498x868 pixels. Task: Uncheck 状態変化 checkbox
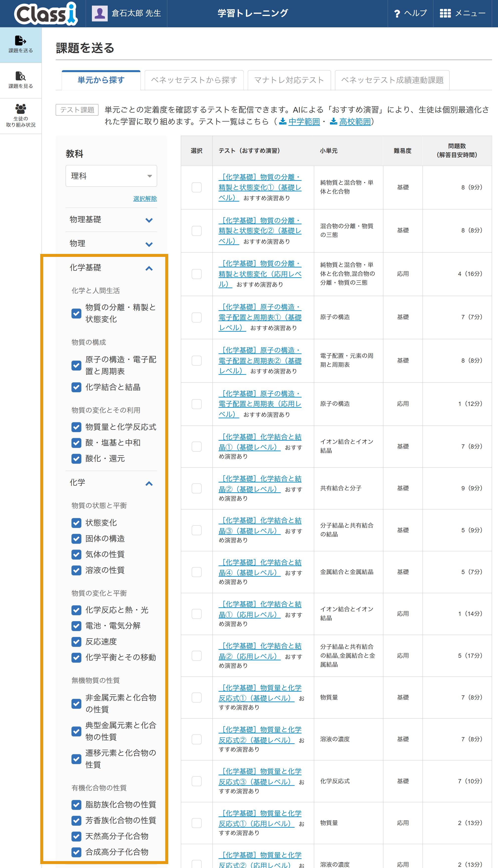[76, 523]
